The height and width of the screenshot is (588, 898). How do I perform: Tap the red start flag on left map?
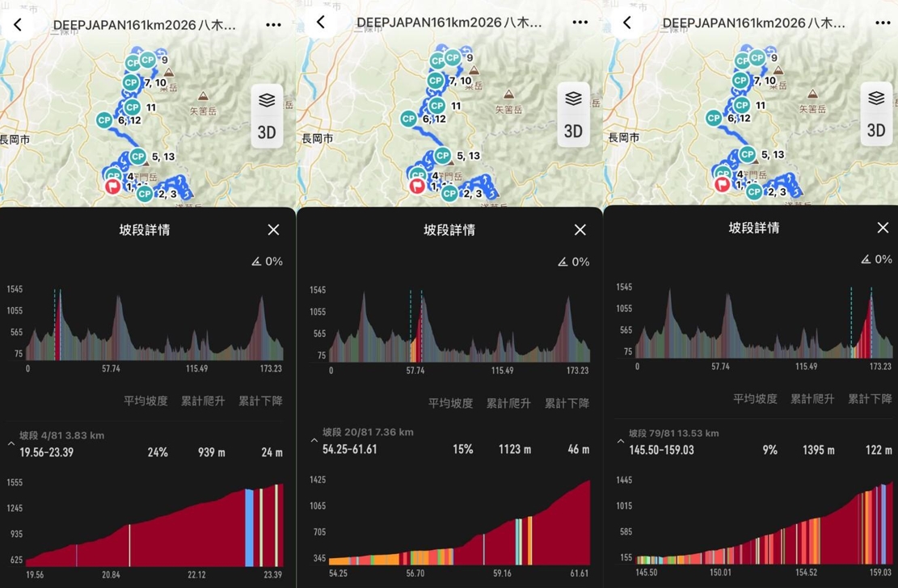(x=112, y=186)
